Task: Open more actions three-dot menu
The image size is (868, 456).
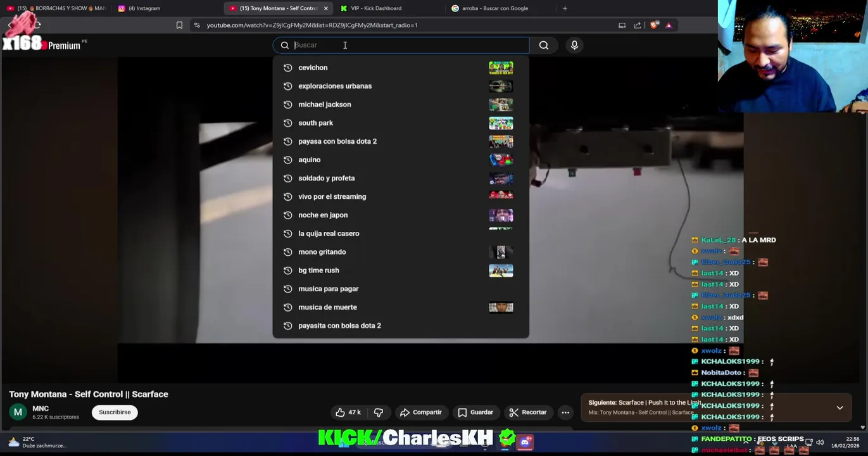Action: point(565,412)
